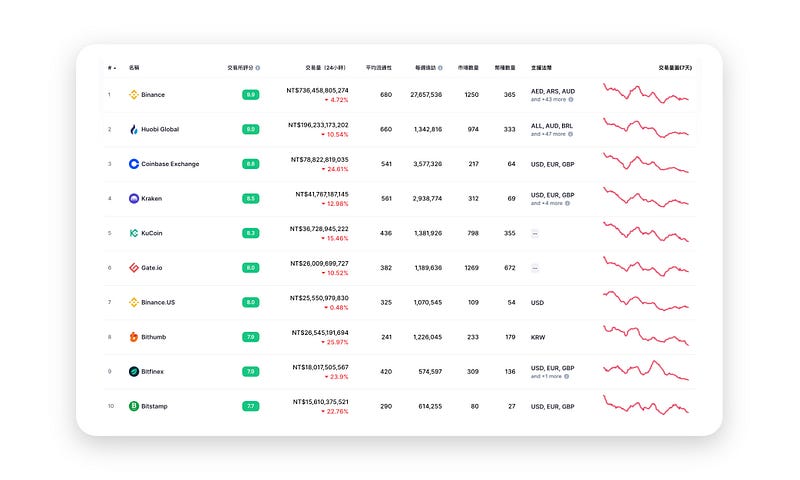
Task: Open the Coinbase Exchange link
Action: [170, 164]
